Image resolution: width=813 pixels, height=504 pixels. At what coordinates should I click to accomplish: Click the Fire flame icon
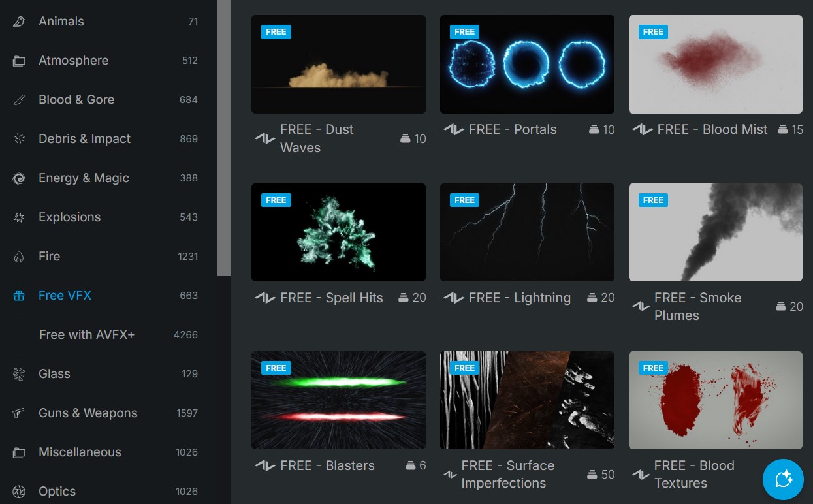click(20, 257)
